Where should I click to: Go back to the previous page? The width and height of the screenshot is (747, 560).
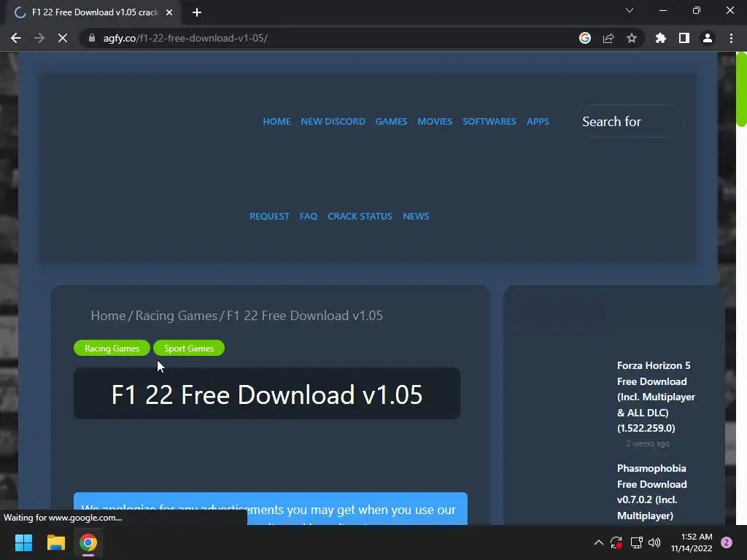point(16,38)
